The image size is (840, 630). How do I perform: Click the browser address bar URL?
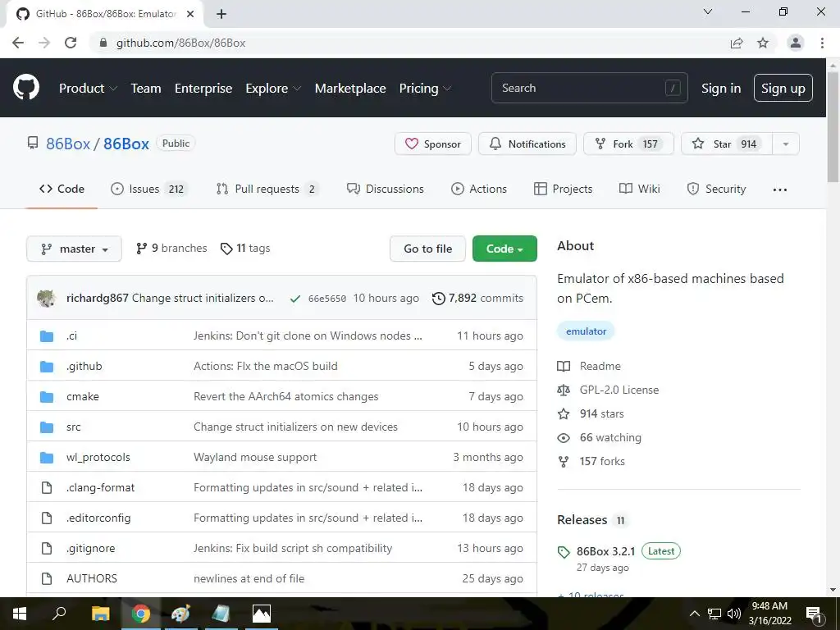(181, 43)
